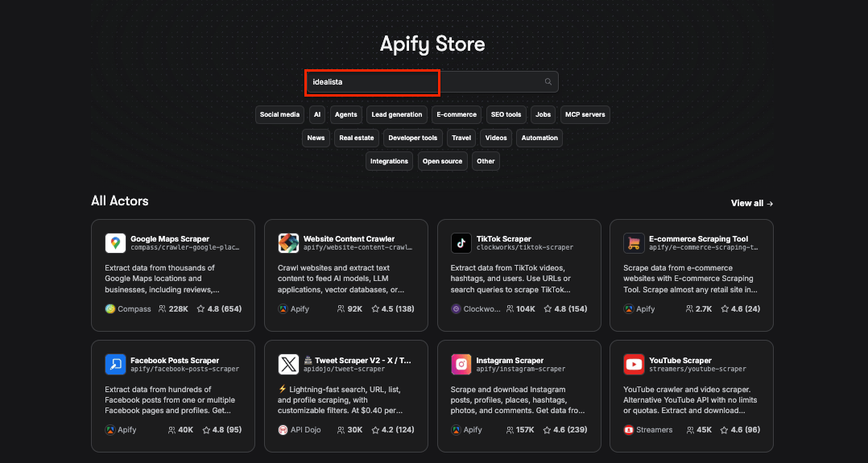Click the apify/facebook-posts-scraper path text
The height and width of the screenshot is (463, 868).
click(185, 369)
